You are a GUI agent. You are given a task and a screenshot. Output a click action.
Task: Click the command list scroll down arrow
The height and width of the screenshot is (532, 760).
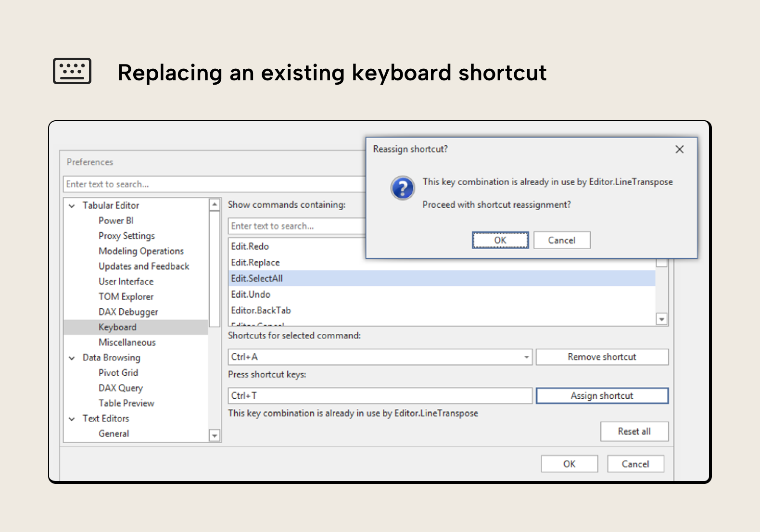tap(662, 319)
